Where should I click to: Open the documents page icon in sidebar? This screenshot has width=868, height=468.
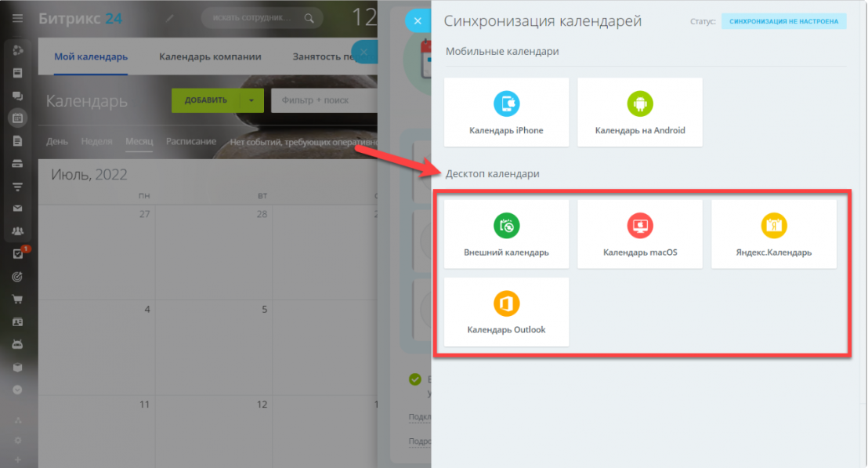point(18,141)
